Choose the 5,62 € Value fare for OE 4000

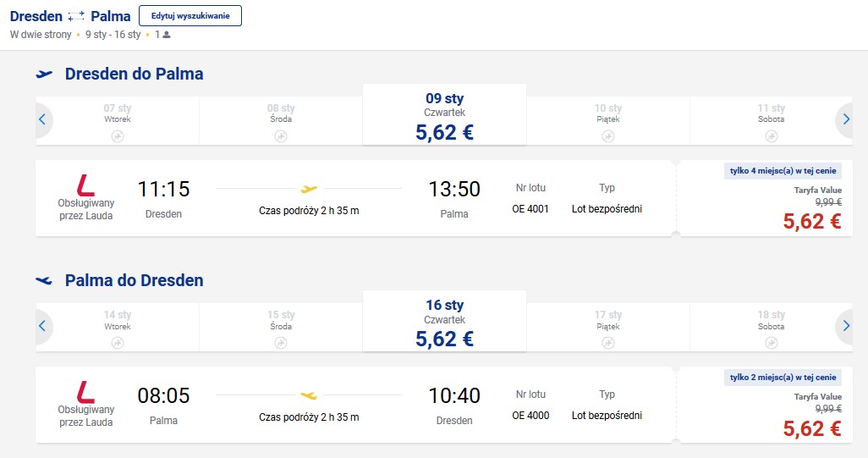tap(812, 428)
